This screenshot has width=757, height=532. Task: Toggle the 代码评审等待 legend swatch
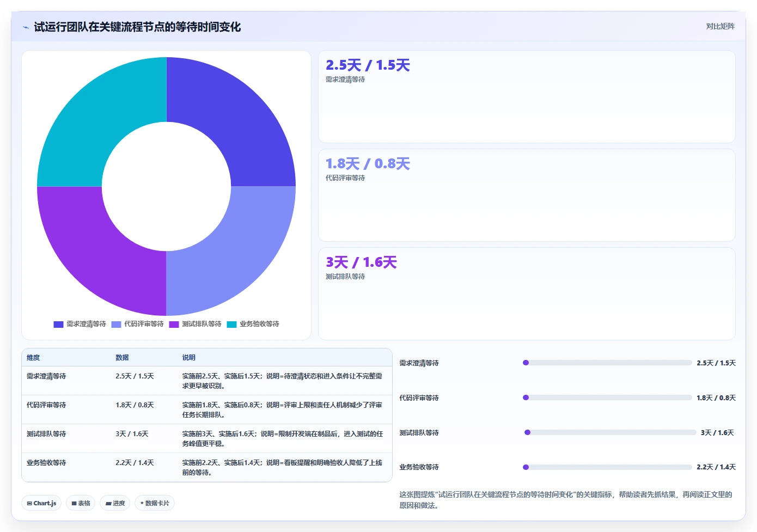(116, 324)
